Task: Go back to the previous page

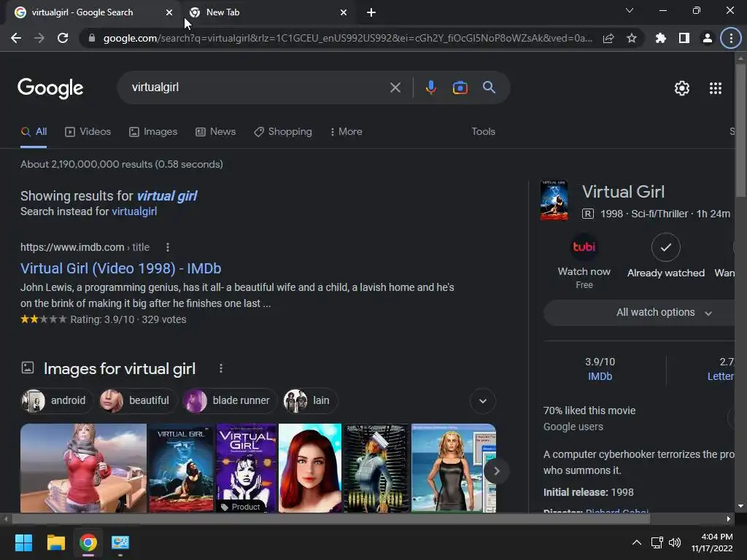Action: tap(16, 38)
